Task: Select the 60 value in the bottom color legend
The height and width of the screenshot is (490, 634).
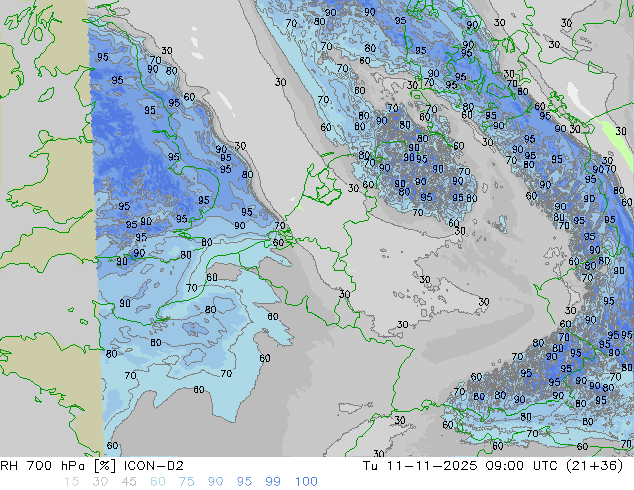Action: [158, 482]
